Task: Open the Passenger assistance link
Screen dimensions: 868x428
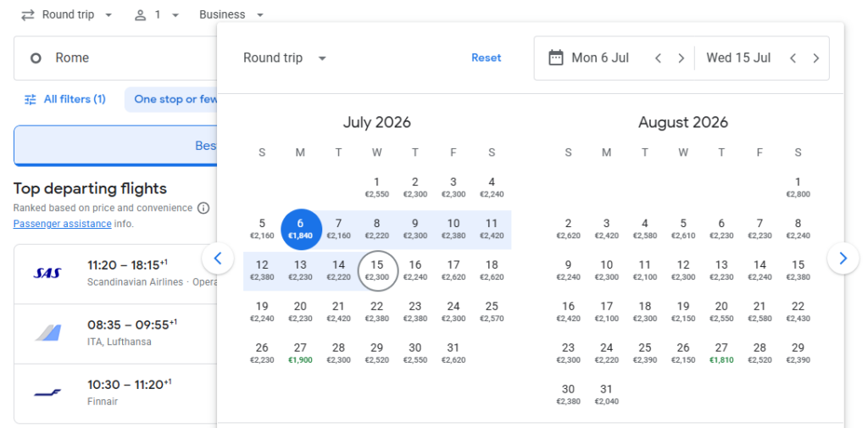Action: point(62,225)
